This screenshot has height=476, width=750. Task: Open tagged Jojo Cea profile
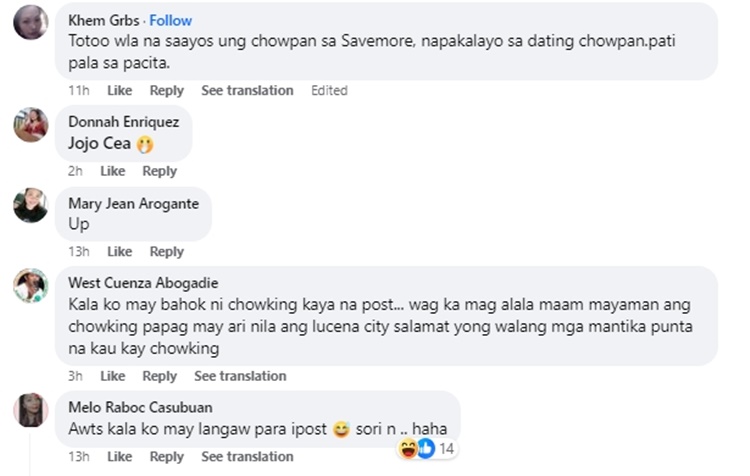(x=99, y=143)
